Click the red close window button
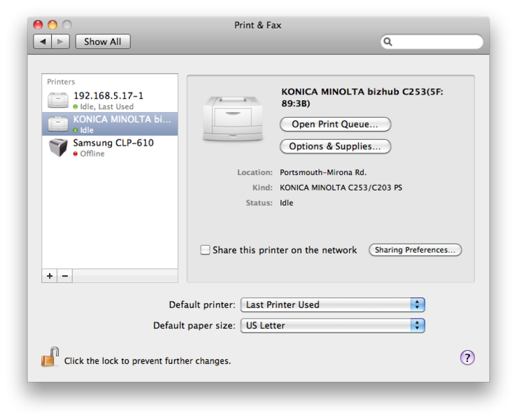The image size is (517, 420). 38,24
